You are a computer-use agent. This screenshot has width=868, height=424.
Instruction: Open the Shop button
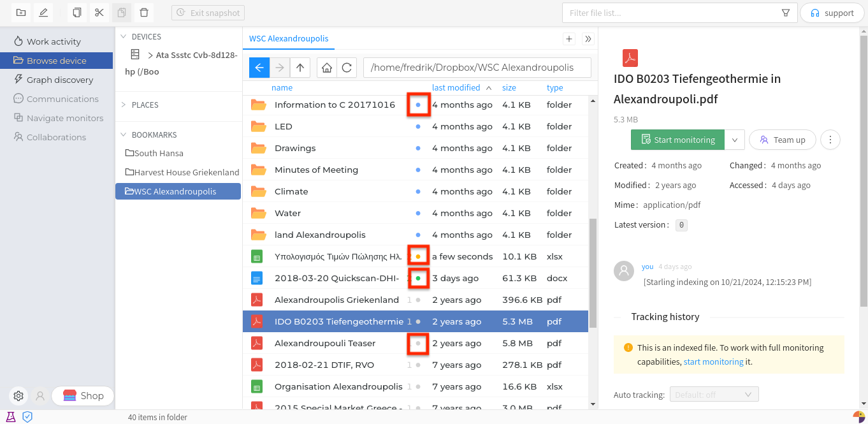click(82, 396)
